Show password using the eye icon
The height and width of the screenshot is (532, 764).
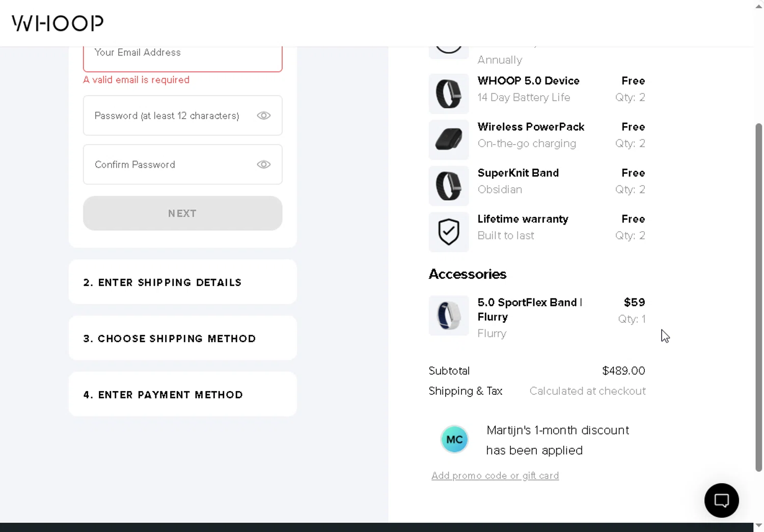point(263,116)
